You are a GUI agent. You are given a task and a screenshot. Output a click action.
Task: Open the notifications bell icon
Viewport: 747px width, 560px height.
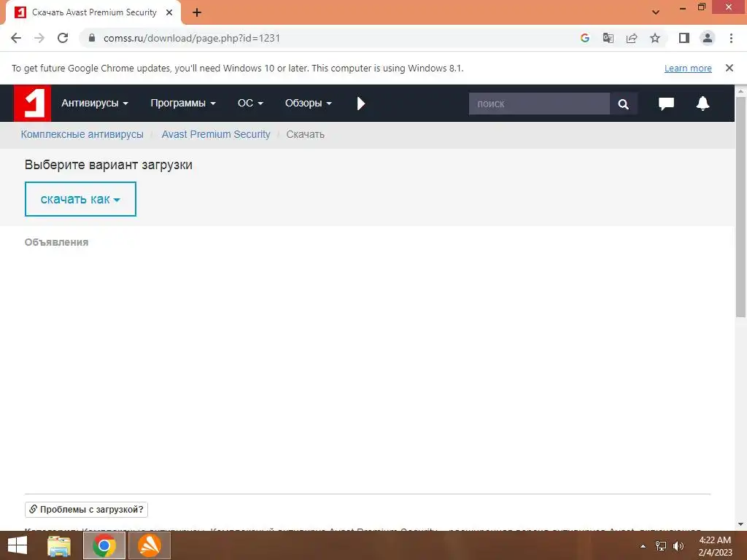703,104
